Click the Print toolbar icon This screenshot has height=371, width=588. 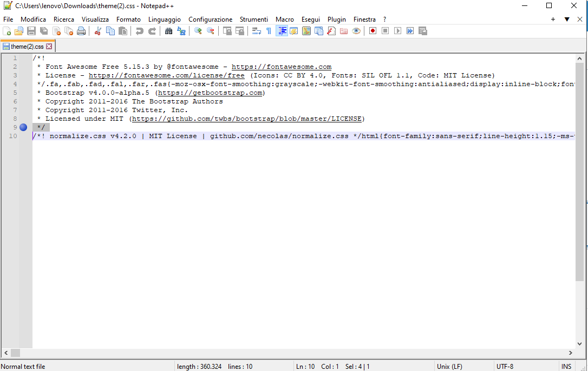point(81,31)
